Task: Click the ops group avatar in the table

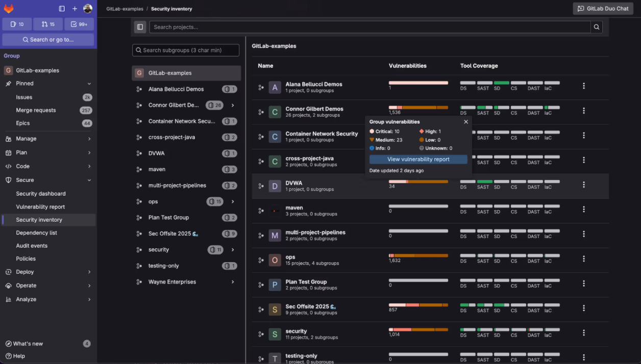Action: coord(275,260)
